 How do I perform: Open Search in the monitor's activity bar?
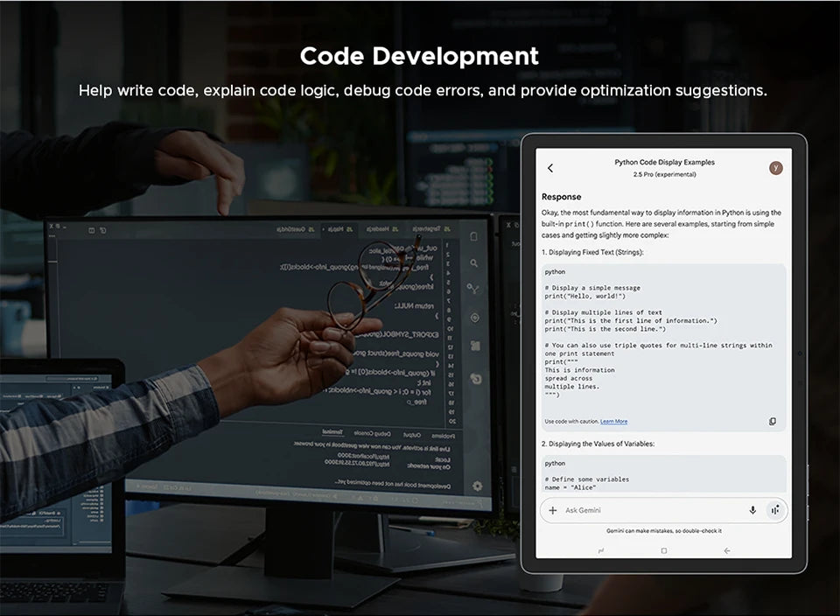click(x=474, y=262)
